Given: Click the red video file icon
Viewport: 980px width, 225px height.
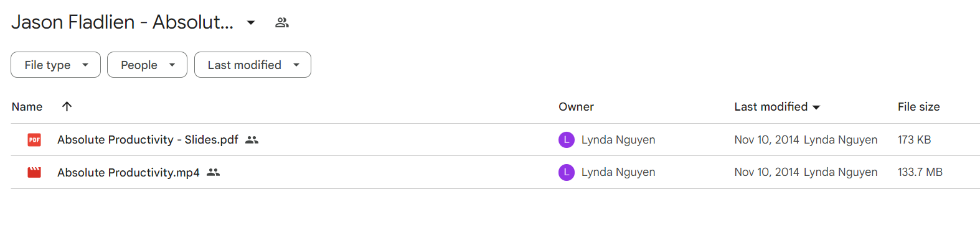Looking at the screenshot, I should [x=34, y=172].
